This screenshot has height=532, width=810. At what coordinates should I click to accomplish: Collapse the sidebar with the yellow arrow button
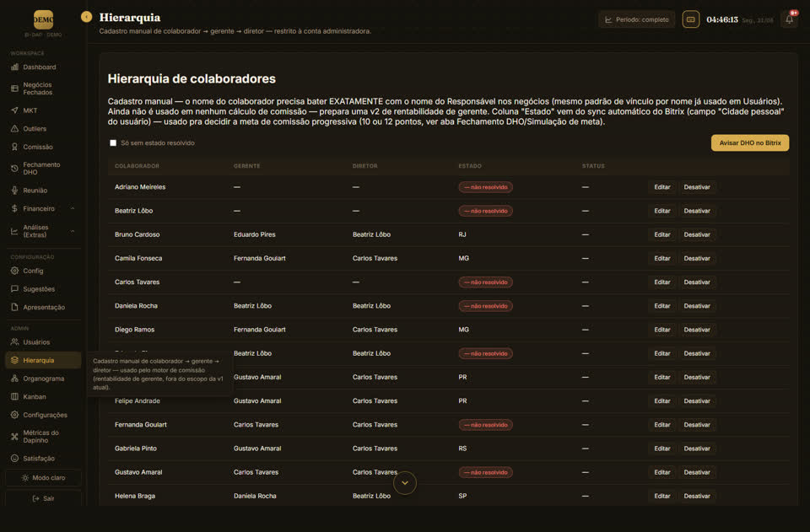pyautogui.click(x=86, y=17)
